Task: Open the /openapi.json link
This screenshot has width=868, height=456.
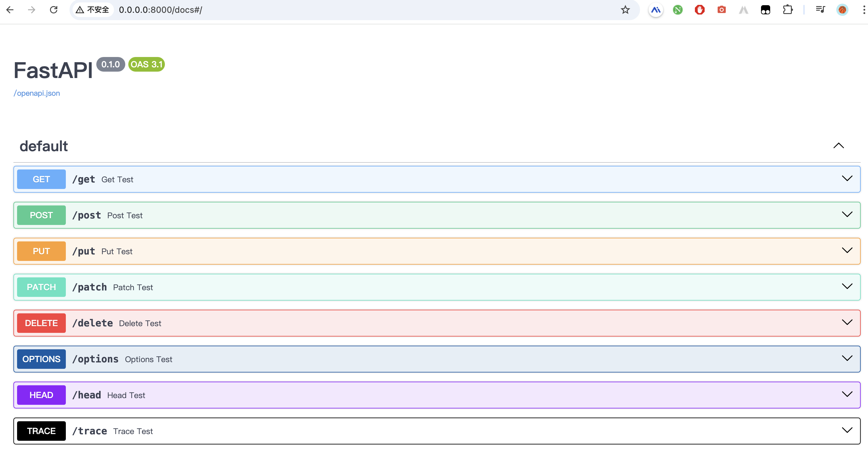Action: (x=37, y=93)
